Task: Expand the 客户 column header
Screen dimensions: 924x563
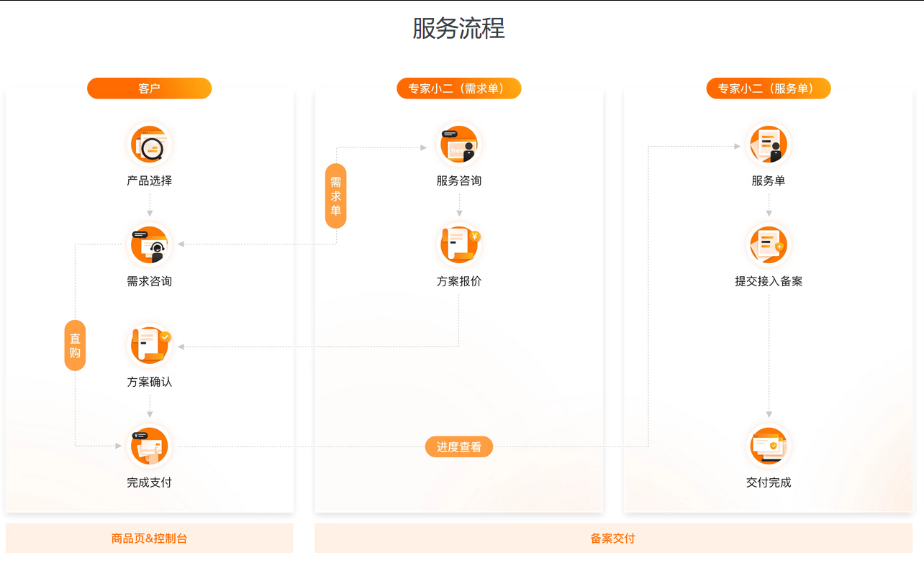Action: pos(149,88)
